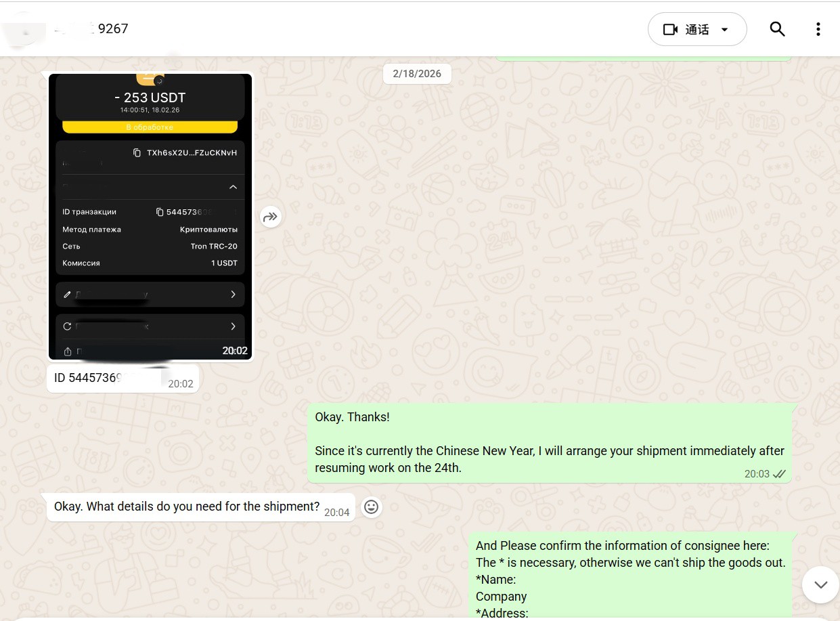Click the yellow В обработке status bar
Screen dimensions: 840x621
click(x=150, y=127)
